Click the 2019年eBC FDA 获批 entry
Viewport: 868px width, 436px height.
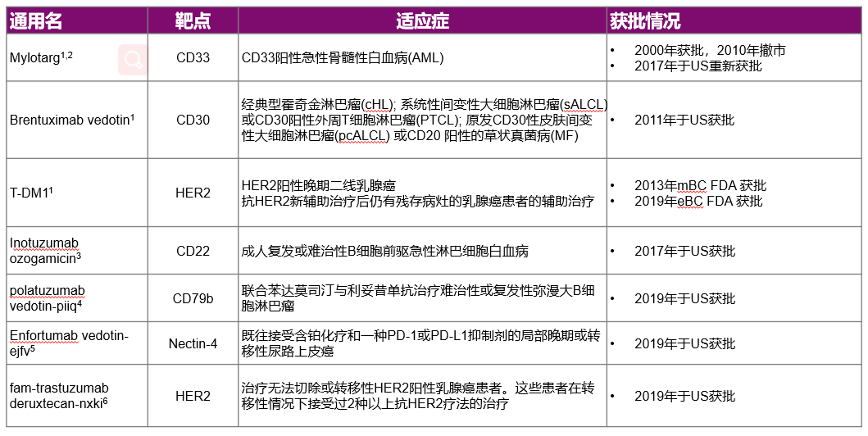[698, 201]
